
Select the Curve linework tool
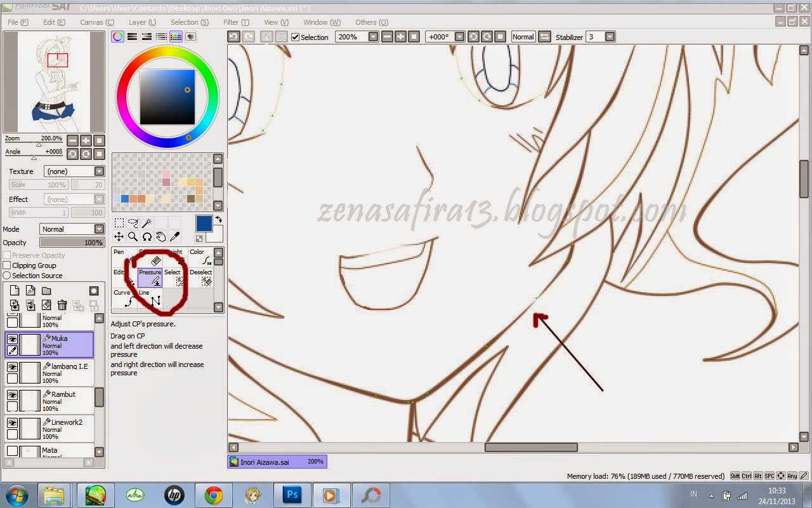(124, 298)
